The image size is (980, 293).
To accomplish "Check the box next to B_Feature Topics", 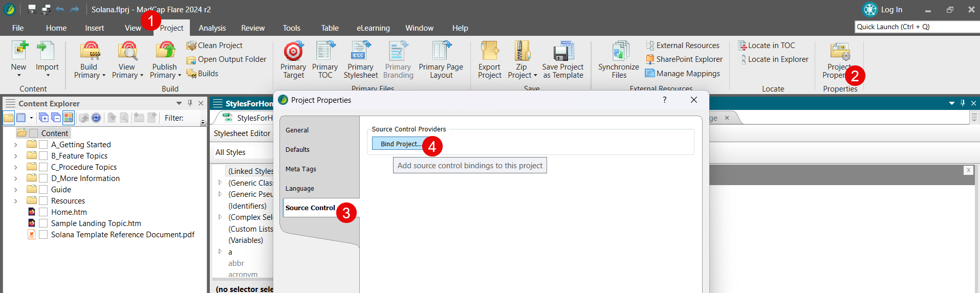I will [x=43, y=156].
